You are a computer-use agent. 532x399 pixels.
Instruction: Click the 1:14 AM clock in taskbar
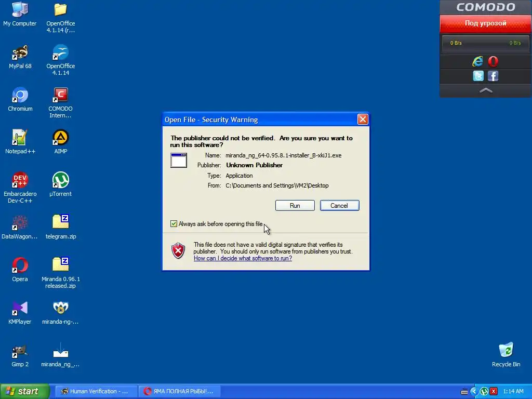pyautogui.click(x=513, y=392)
